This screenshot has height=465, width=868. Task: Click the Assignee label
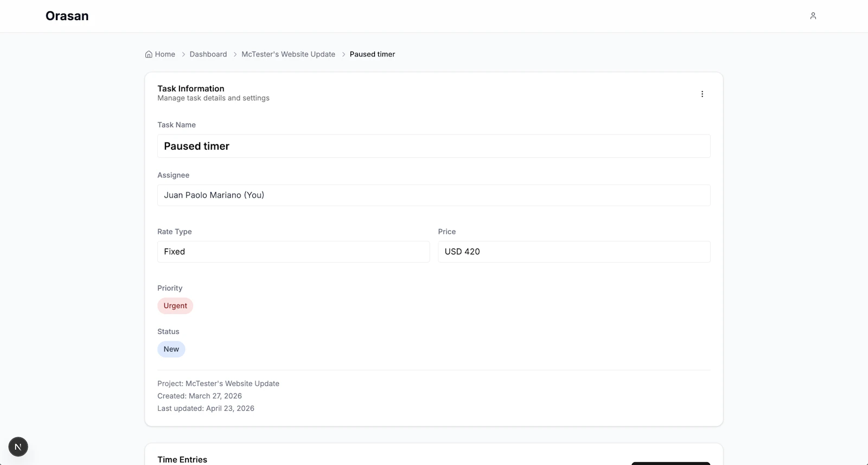pyautogui.click(x=173, y=175)
